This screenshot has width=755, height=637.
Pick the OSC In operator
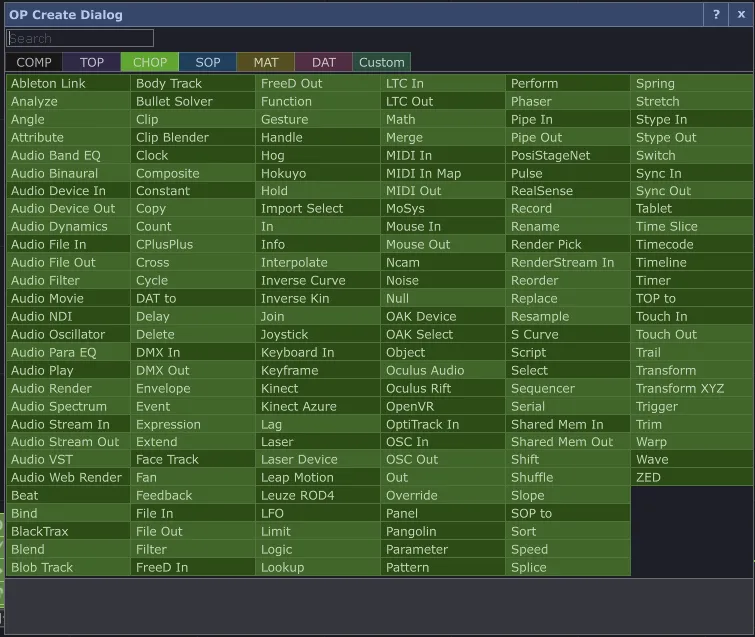click(443, 442)
